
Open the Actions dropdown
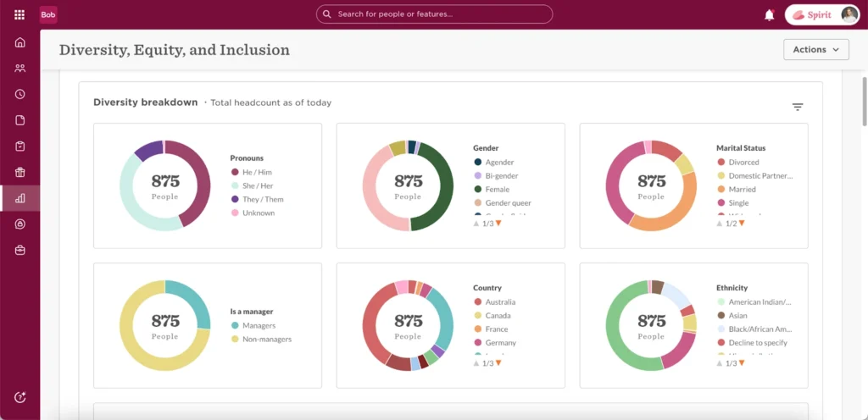(x=815, y=50)
